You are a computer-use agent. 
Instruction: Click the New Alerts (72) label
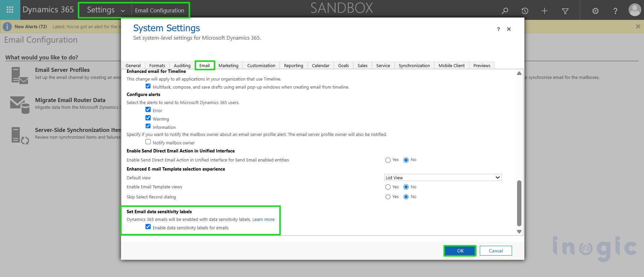[31, 27]
